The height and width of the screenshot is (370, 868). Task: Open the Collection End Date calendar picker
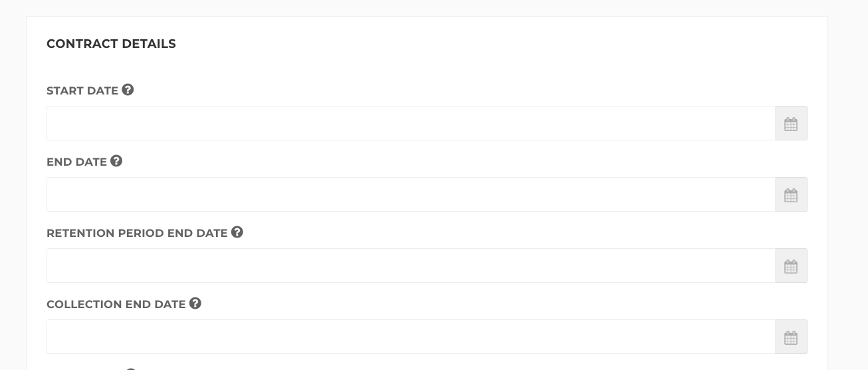[791, 337]
